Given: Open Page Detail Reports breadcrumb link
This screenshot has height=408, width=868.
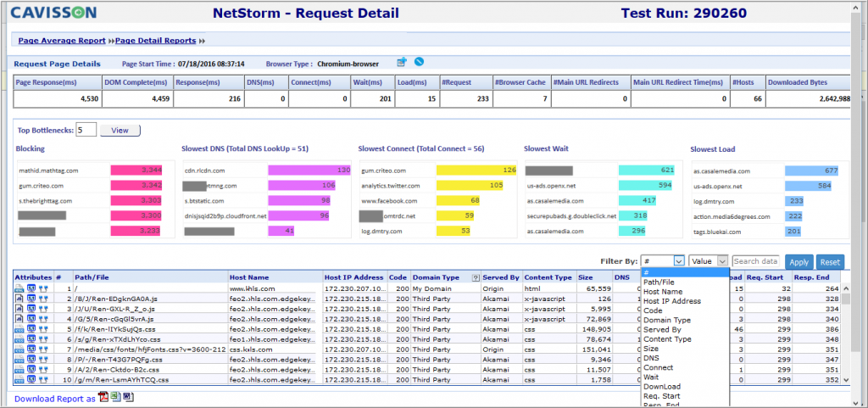Looking at the screenshot, I should 156,41.
